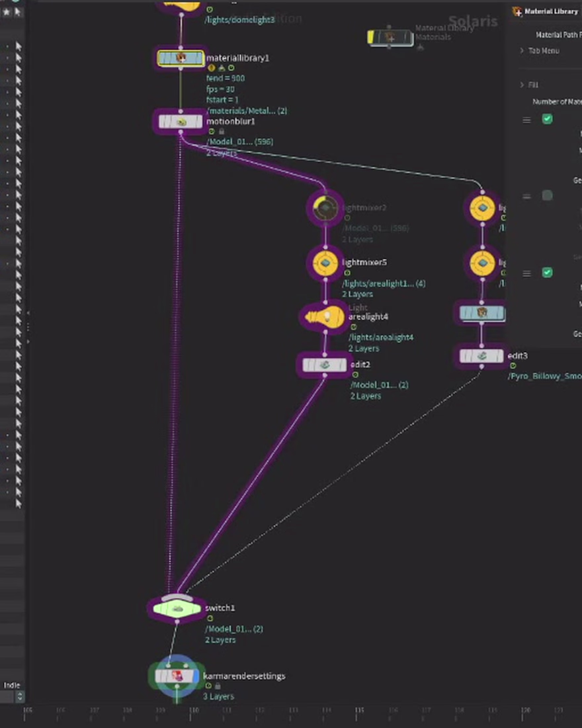Select the karmarendersettings node
The height and width of the screenshot is (728, 582).
[177, 676]
